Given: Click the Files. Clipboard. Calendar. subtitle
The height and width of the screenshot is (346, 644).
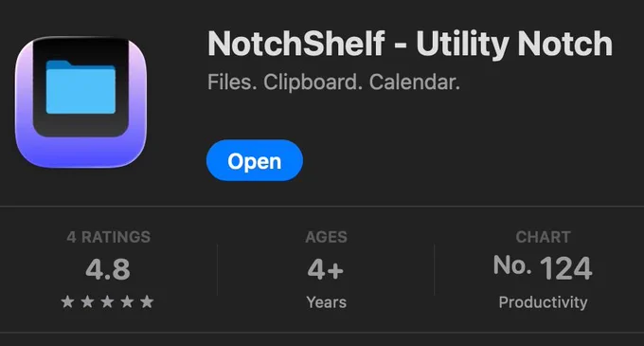Looking at the screenshot, I should click(x=333, y=82).
